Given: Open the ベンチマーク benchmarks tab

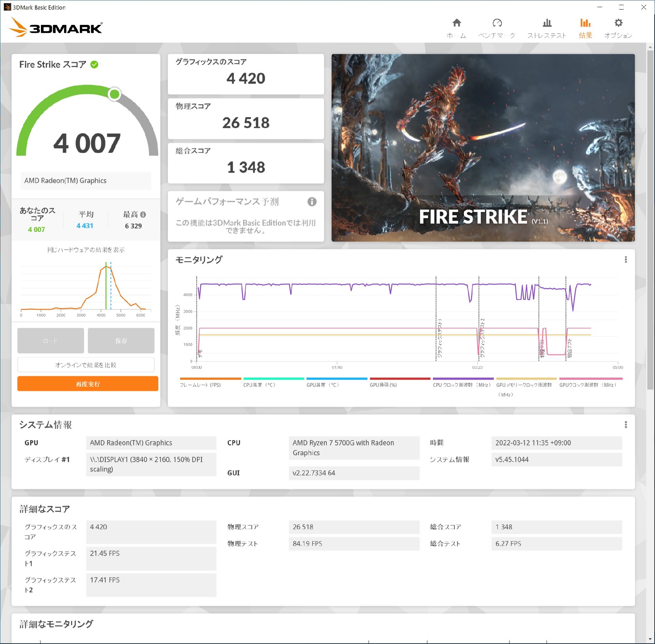Looking at the screenshot, I should click(x=497, y=28).
